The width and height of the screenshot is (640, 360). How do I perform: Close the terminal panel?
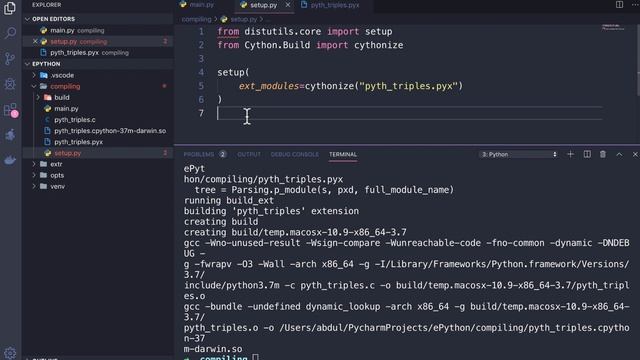click(x=635, y=154)
